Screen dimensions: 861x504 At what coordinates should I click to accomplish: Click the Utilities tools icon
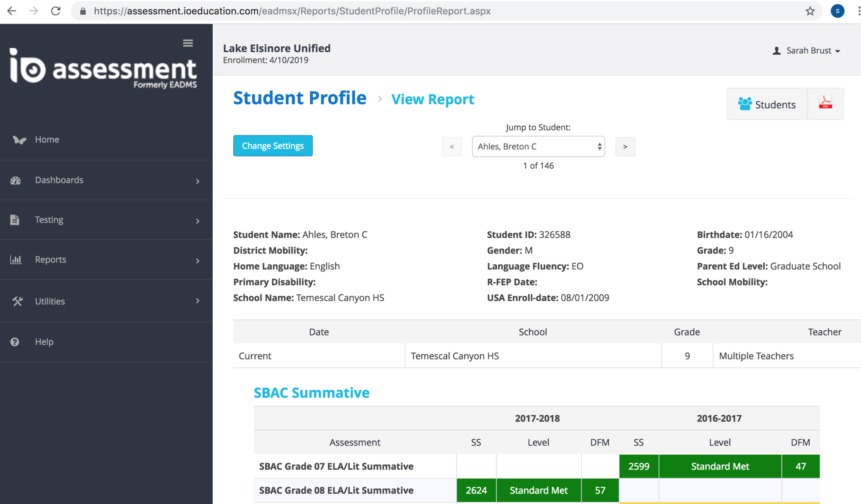tap(17, 301)
